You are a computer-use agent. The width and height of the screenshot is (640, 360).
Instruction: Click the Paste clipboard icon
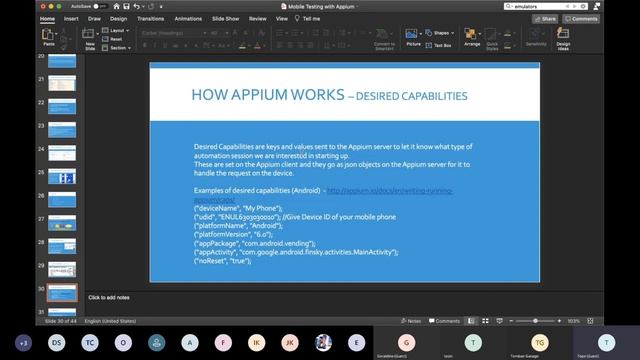coord(48,34)
